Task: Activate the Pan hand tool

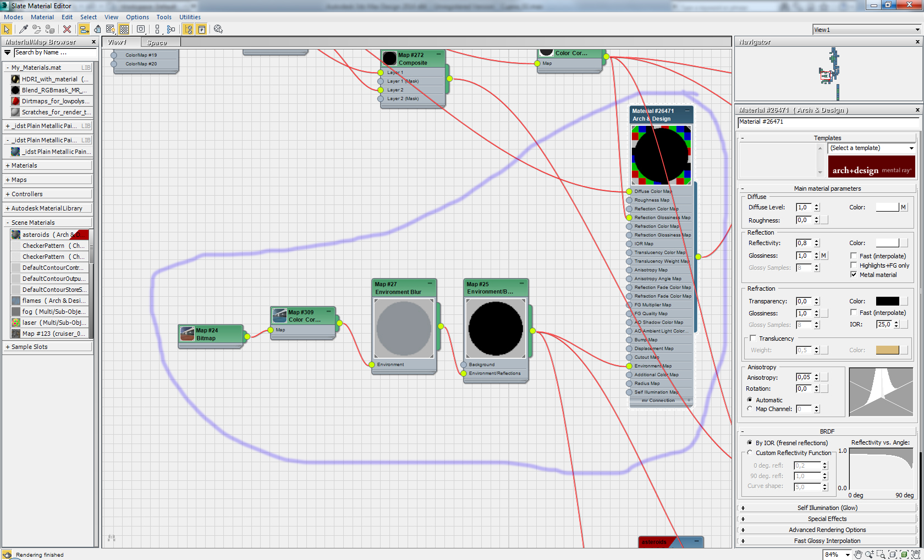Action: tap(858, 555)
